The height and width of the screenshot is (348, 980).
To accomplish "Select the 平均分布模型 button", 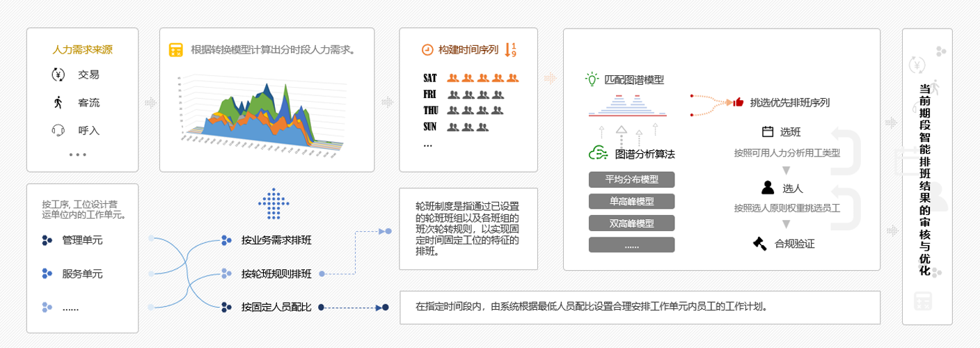I will 631,180.
